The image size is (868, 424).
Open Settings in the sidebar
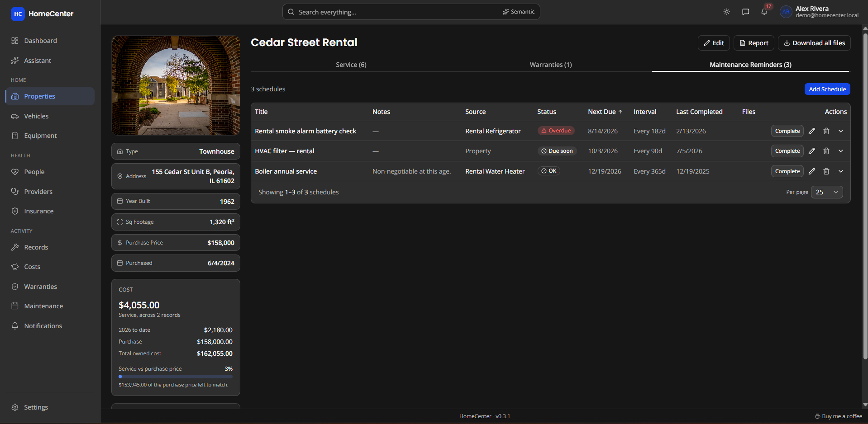[x=50, y=407]
